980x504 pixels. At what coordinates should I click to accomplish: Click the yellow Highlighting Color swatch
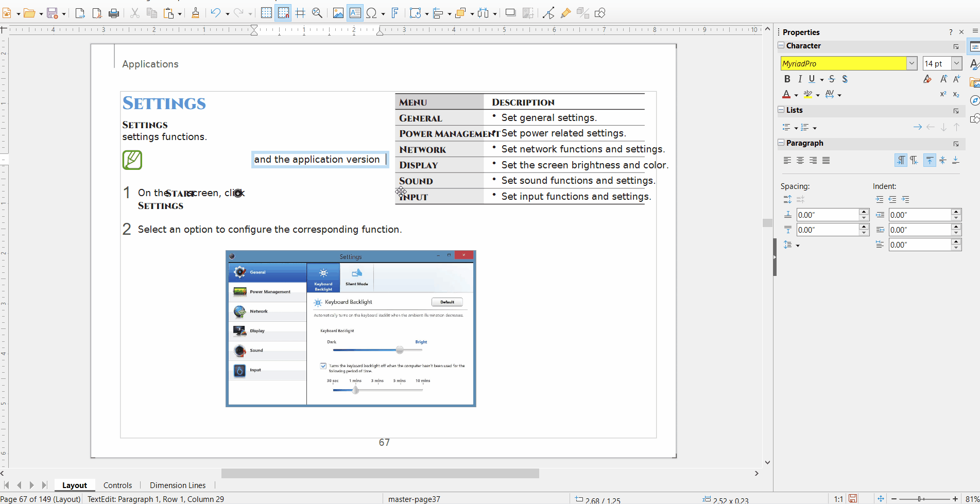[x=808, y=94]
